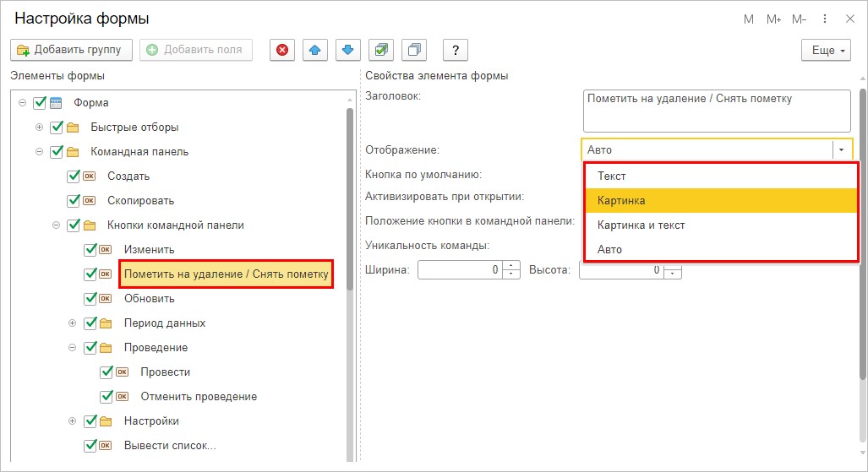868x472 pixels.
Task: Click into the Заголовок text field
Action: 717,111
